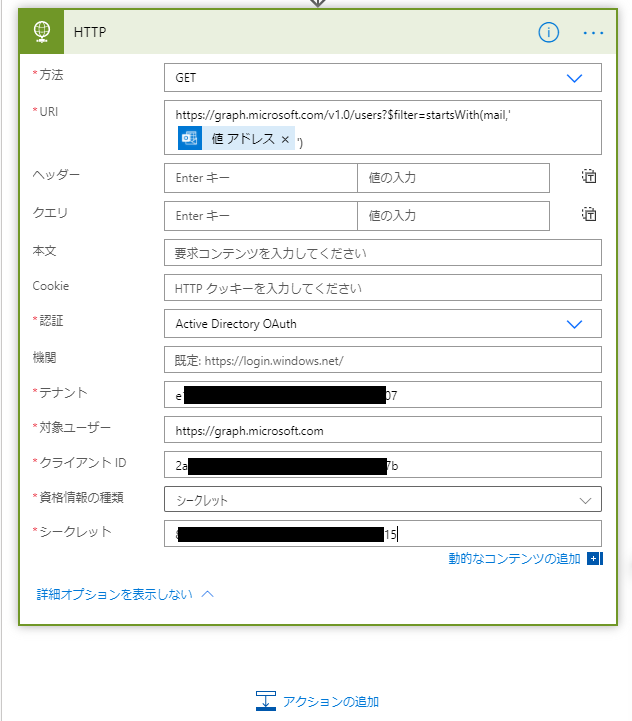Focus the クエリ Enter キー field
The height and width of the screenshot is (721, 632).
tap(261, 216)
